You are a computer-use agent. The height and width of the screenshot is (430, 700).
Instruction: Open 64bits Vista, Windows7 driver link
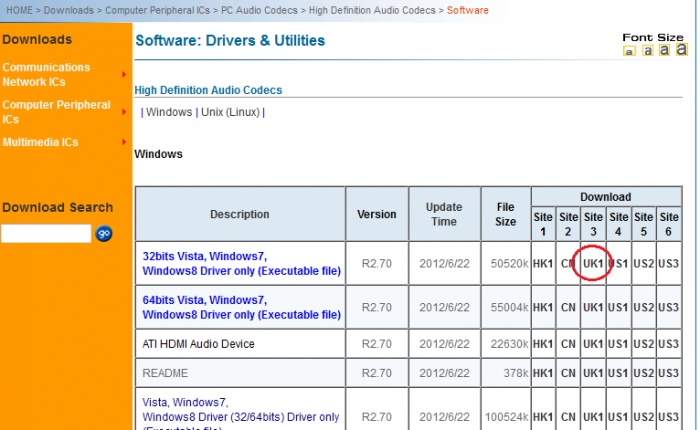[x=204, y=299]
